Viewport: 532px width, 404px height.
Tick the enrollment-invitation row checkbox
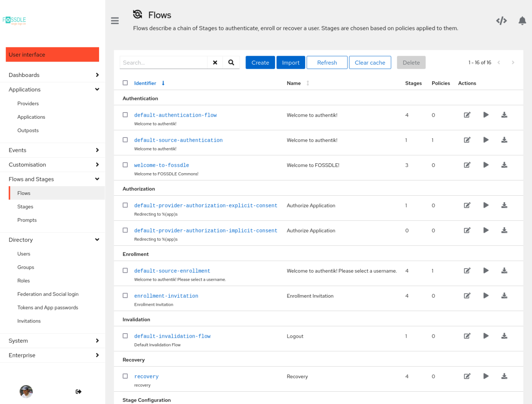pos(125,296)
